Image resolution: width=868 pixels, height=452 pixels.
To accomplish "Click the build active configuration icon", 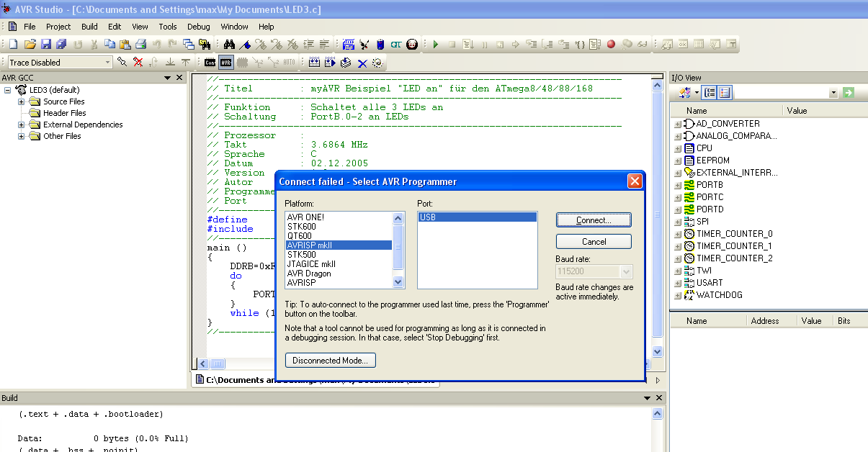I will pyautogui.click(x=314, y=63).
